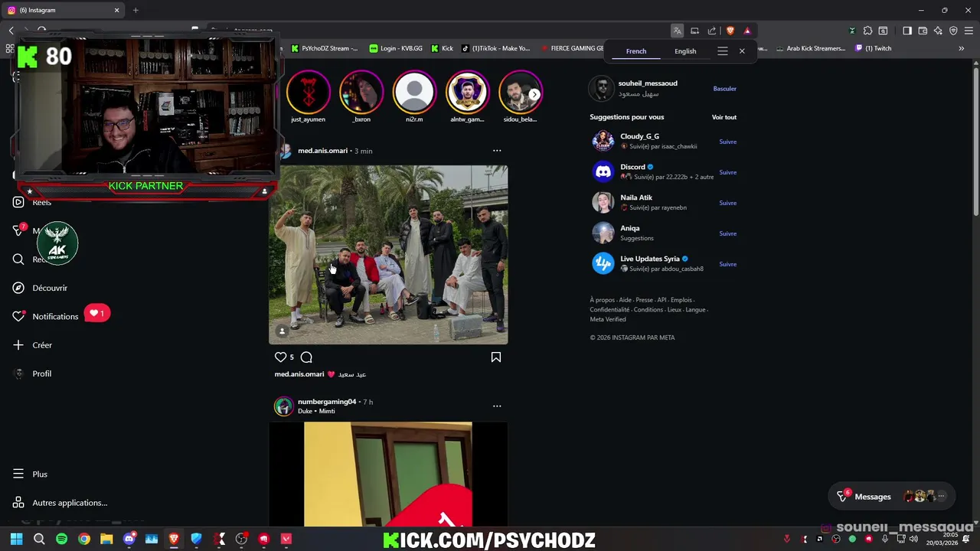Open the browser extensions puzzle icon

coord(867,31)
